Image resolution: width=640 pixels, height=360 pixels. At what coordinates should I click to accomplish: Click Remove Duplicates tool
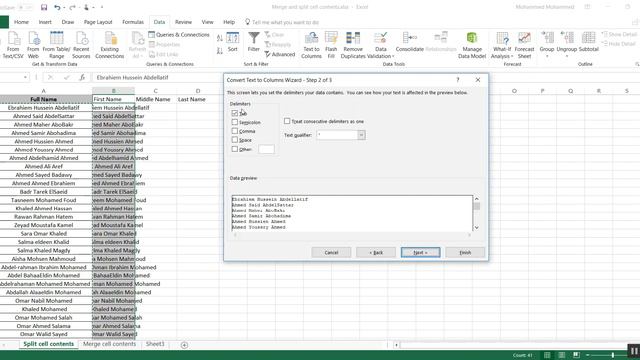coord(353,45)
